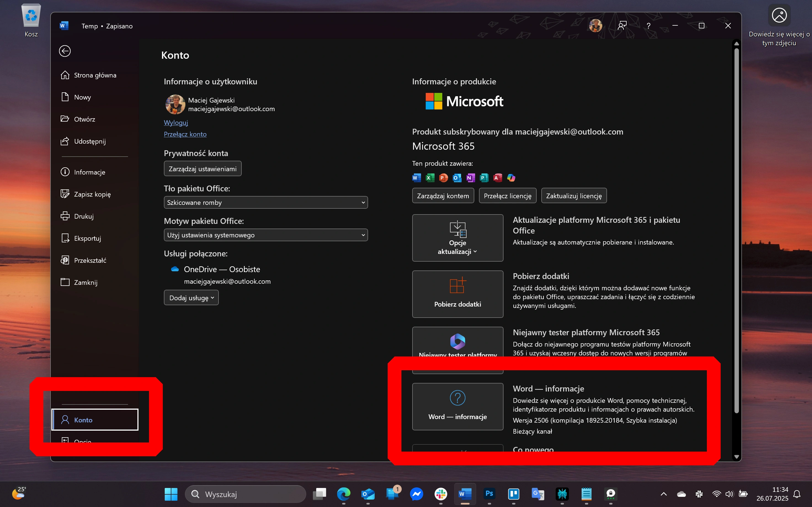
Task: Select the Konto sidebar item
Action: [x=95, y=420]
